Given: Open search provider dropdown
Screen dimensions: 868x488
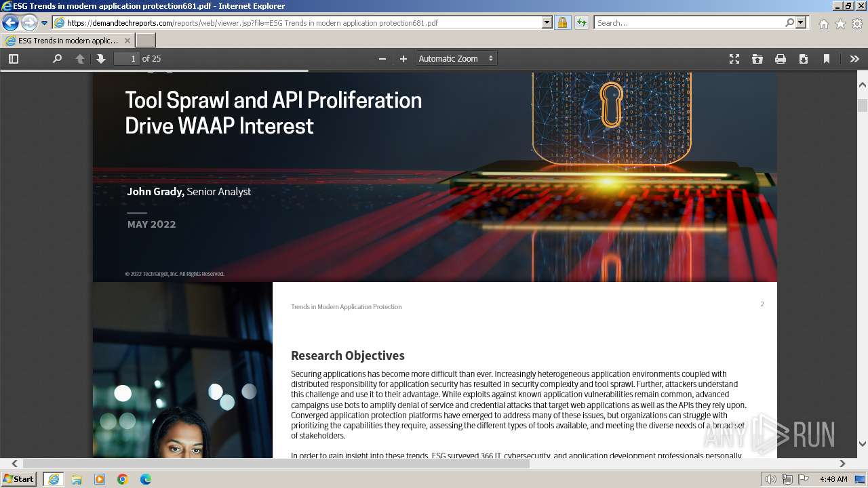Looking at the screenshot, I should 801,22.
